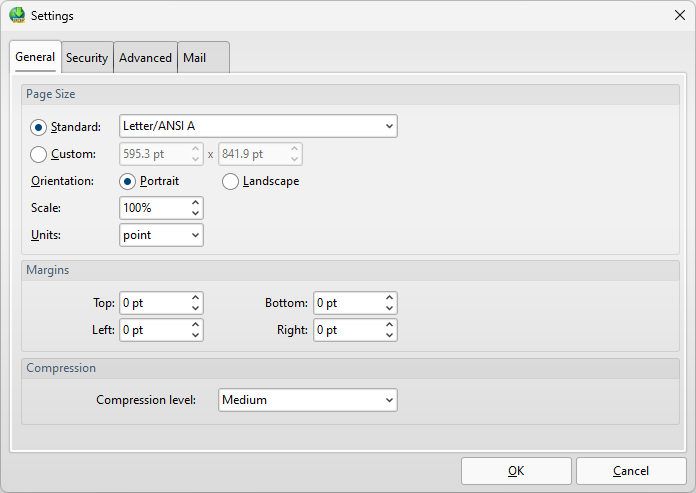The height and width of the screenshot is (493, 696).
Task: Dismiss the dialog with Cancel button
Action: pyautogui.click(x=631, y=471)
